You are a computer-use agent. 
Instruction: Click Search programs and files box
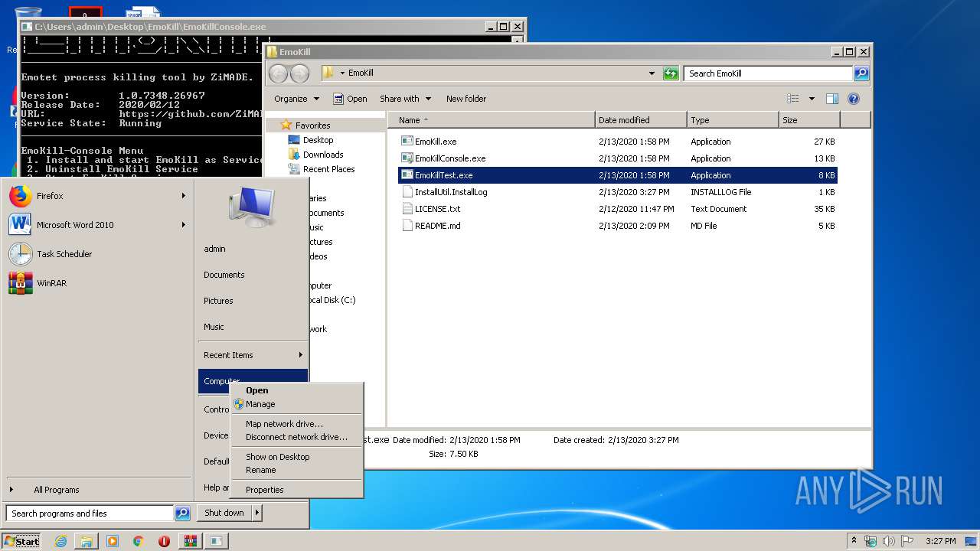[90, 514]
